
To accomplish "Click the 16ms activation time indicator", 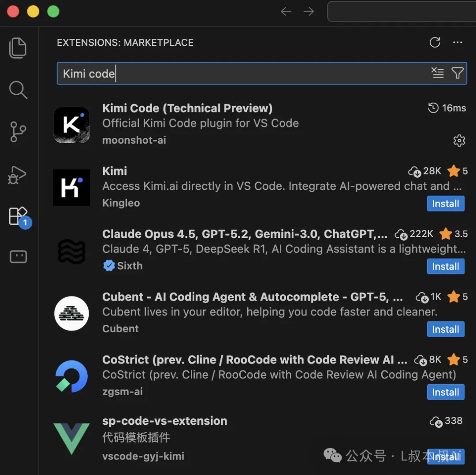I will tap(446, 108).
